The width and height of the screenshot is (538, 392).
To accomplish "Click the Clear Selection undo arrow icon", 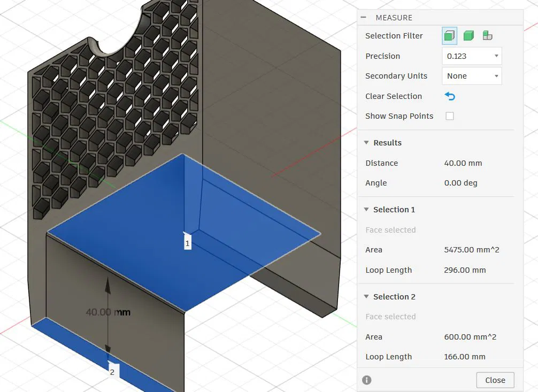I will click(x=449, y=96).
